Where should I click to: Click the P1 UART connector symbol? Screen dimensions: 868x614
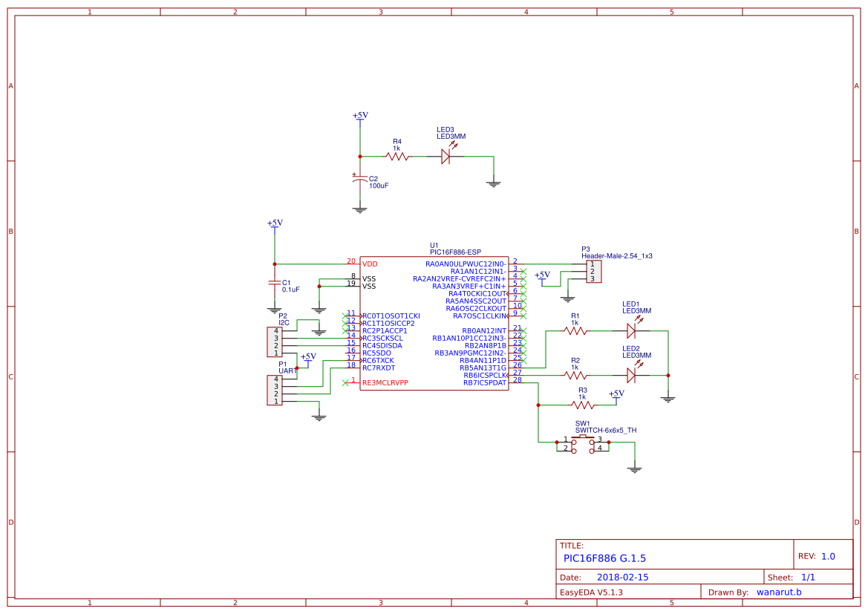pyautogui.click(x=275, y=391)
